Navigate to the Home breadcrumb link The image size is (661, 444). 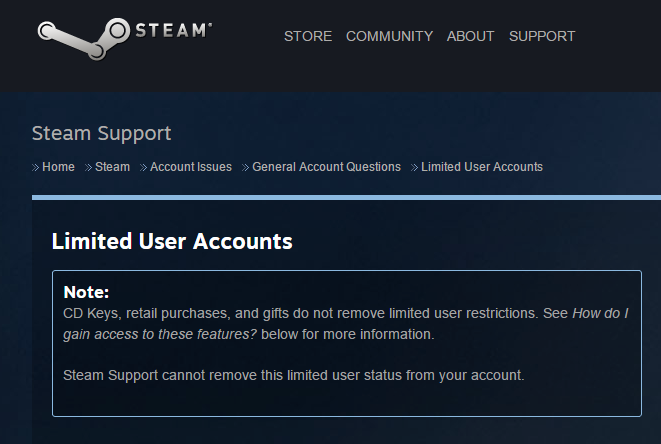[58, 167]
